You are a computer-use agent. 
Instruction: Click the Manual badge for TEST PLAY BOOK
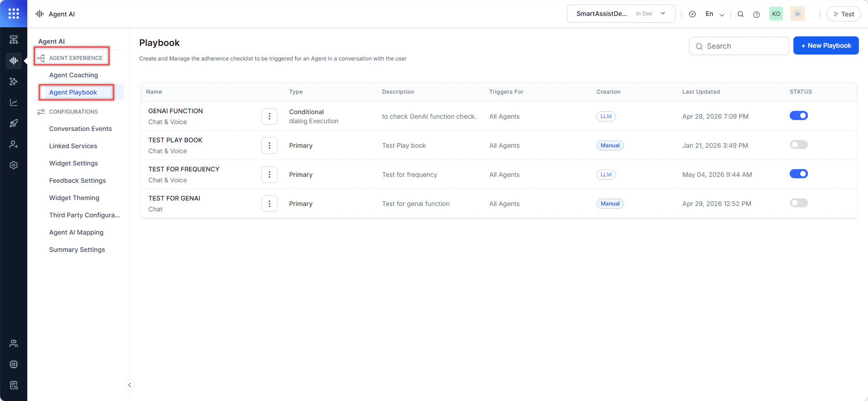(x=610, y=145)
